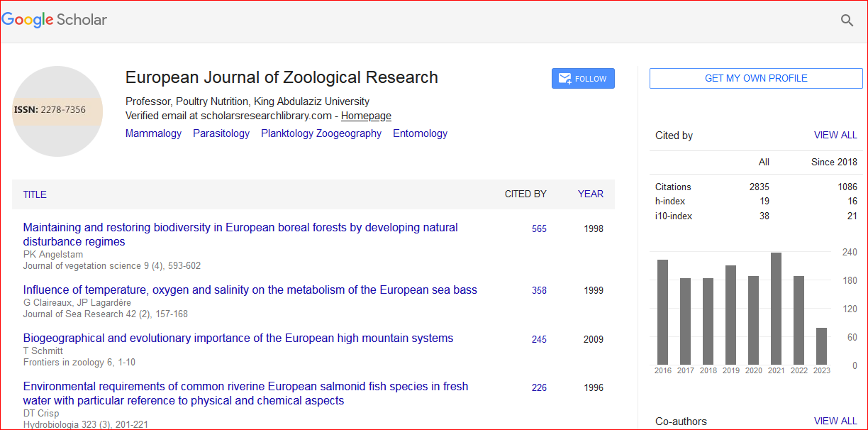Open View All for Co-authors
Image resolution: width=868 pixels, height=430 pixels.
(x=835, y=421)
